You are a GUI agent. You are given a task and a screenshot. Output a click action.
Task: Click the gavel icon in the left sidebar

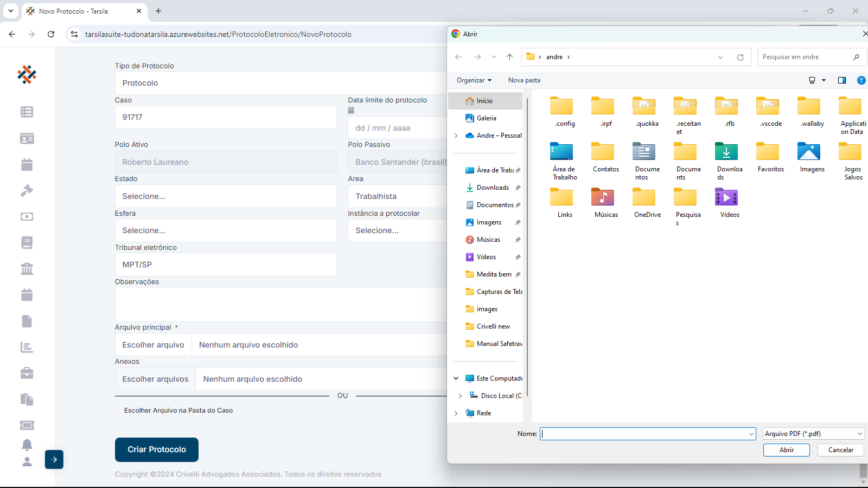click(27, 190)
